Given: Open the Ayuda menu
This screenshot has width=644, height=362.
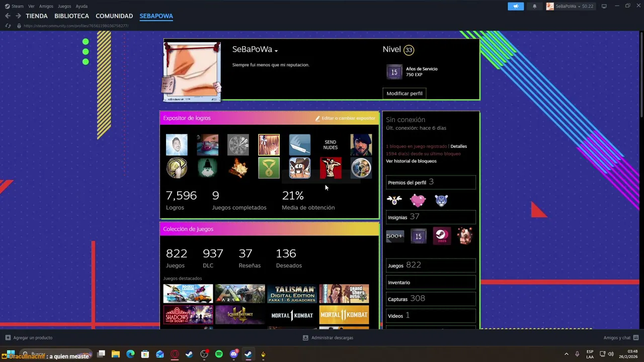Looking at the screenshot, I should tap(82, 6).
